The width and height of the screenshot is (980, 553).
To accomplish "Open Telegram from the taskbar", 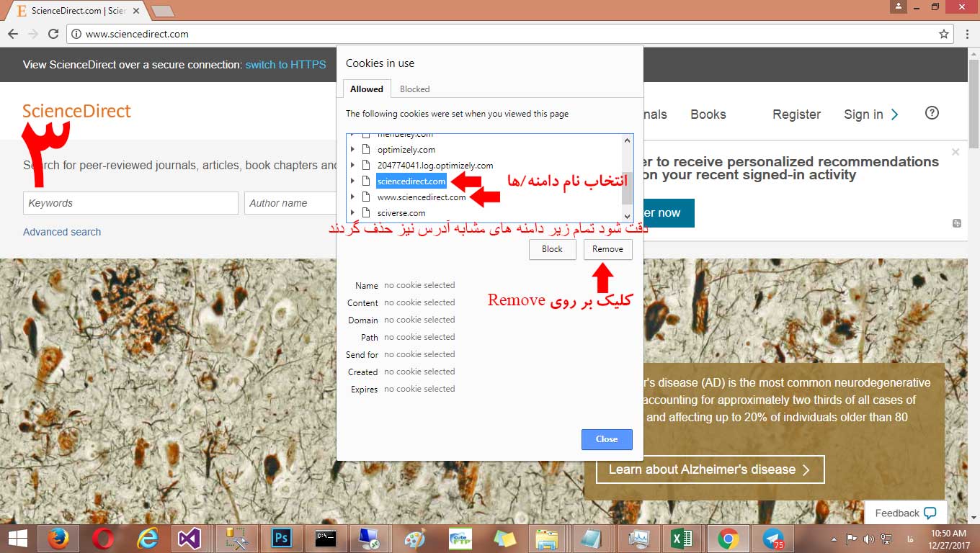I will pyautogui.click(x=772, y=539).
